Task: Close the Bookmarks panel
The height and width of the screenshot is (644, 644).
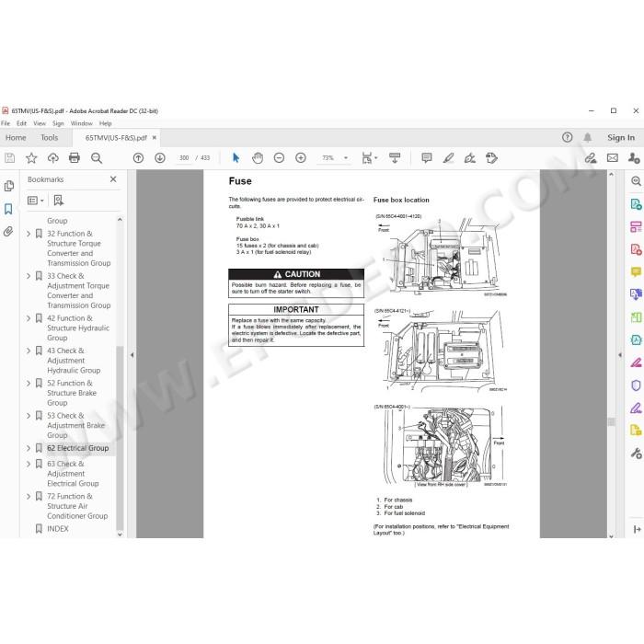Action: [x=113, y=179]
